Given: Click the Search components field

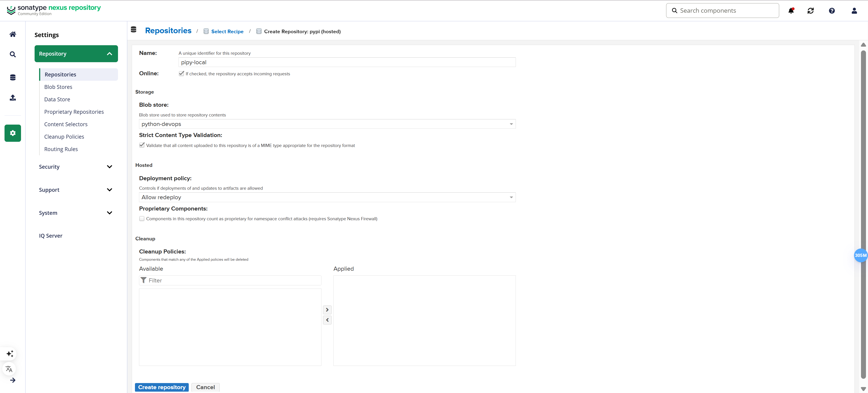Looking at the screenshot, I should [722, 10].
